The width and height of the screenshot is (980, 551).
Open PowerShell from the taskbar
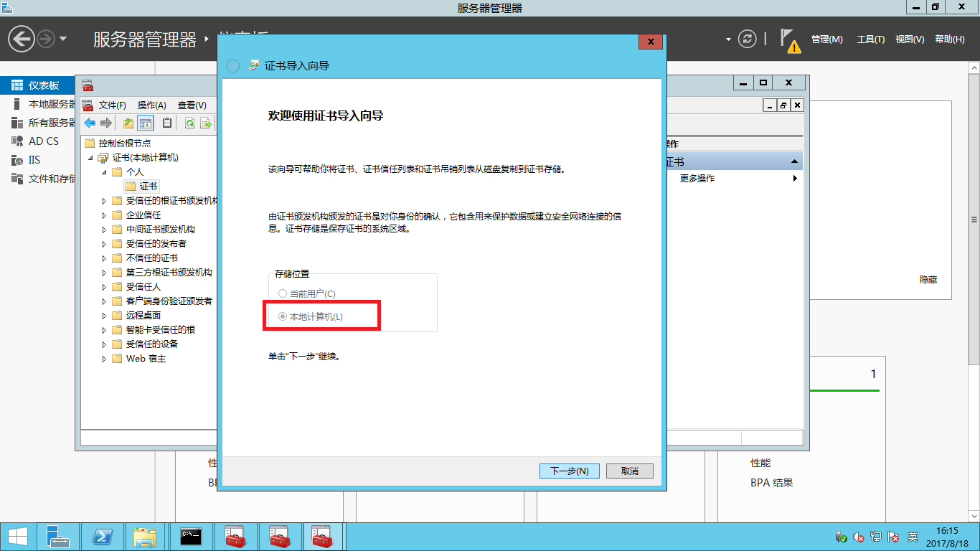click(x=103, y=537)
